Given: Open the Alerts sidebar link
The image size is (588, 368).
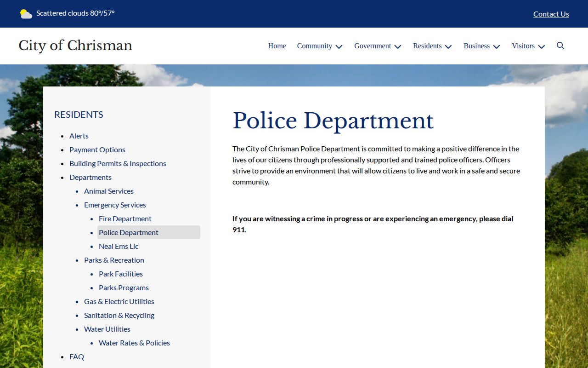Looking at the screenshot, I should [79, 136].
